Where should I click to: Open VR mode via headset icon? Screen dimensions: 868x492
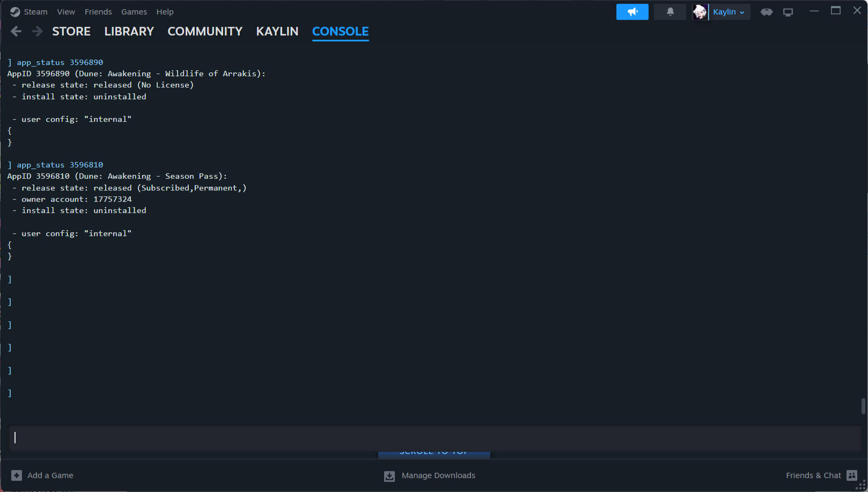(x=766, y=12)
